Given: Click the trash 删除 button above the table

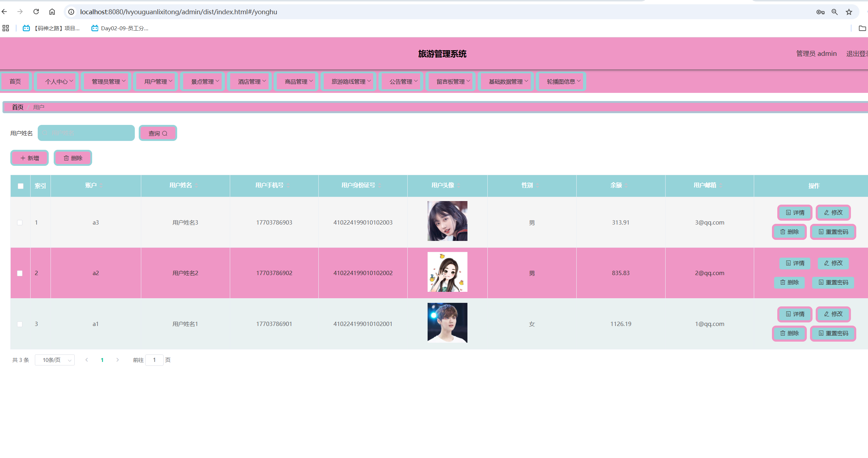Looking at the screenshot, I should click(x=73, y=158).
